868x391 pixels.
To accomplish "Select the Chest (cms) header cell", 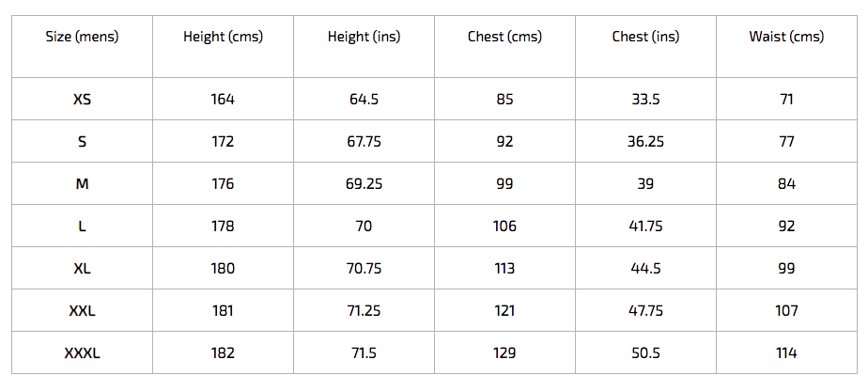I will [x=504, y=37].
